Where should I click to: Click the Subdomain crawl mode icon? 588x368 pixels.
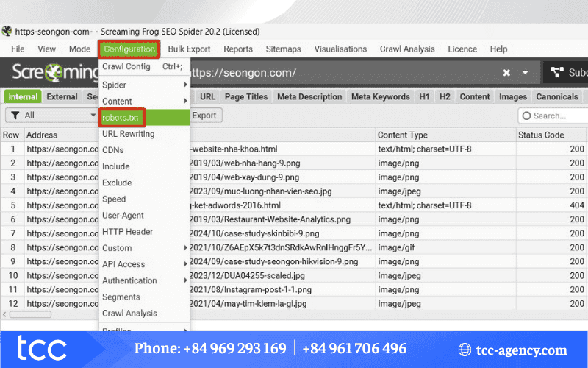[557, 72]
